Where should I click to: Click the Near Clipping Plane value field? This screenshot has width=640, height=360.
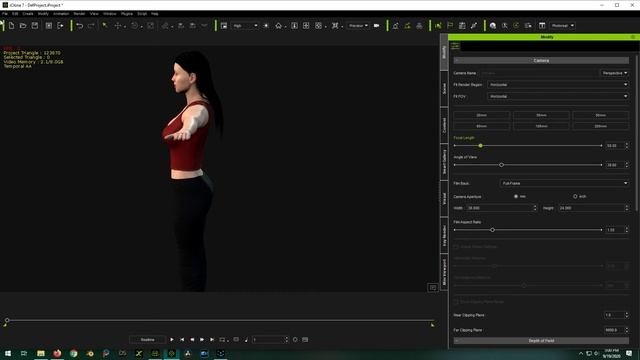click(x=616, y=315)
